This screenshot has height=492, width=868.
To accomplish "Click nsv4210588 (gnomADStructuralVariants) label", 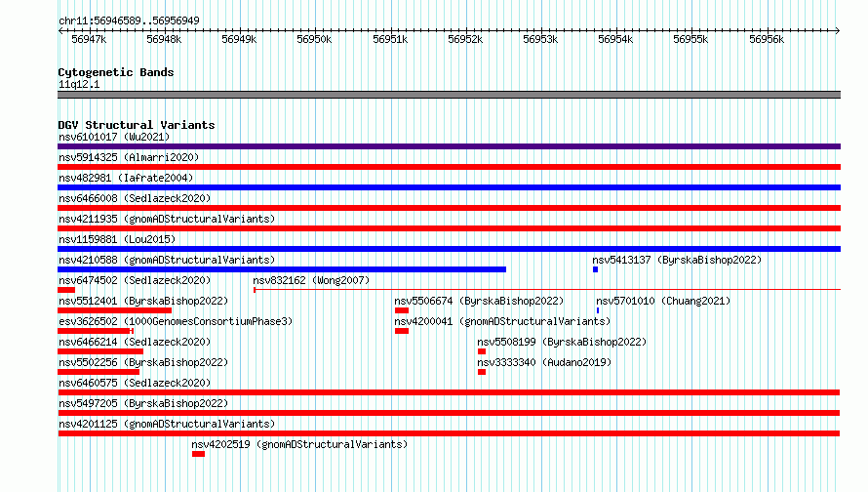I will pos(167,260).
